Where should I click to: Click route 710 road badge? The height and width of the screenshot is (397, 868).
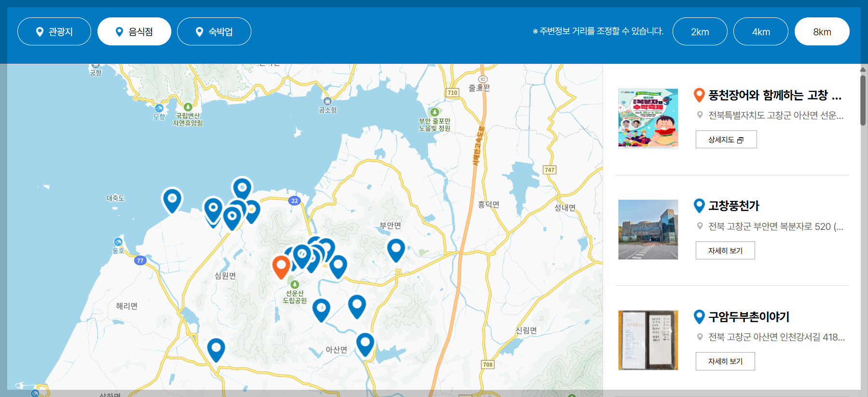(x=452, y=93)
